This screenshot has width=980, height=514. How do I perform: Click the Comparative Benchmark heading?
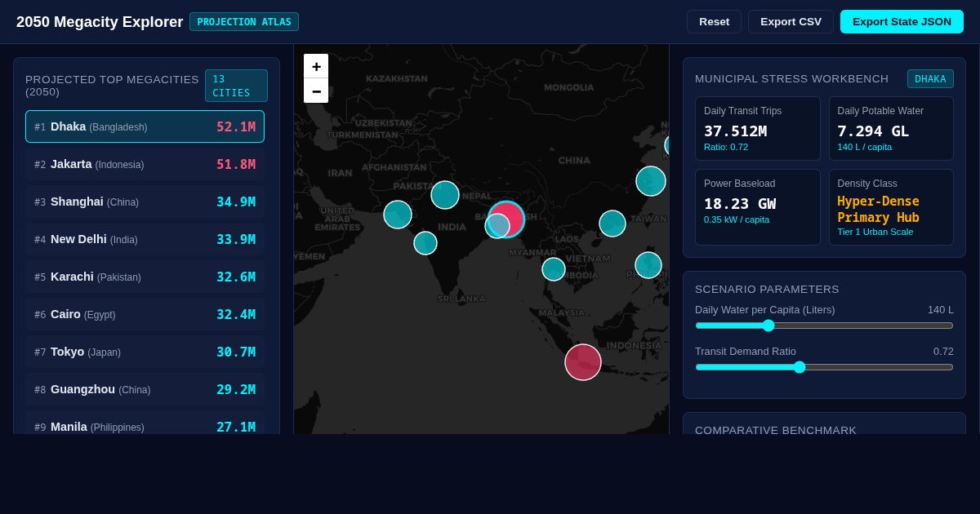pos(776,430)
